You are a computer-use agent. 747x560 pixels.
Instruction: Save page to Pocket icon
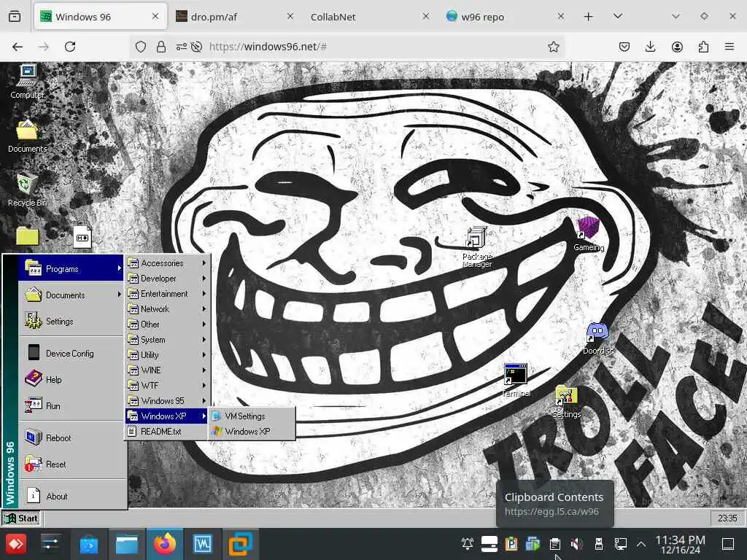coord(624,47)
